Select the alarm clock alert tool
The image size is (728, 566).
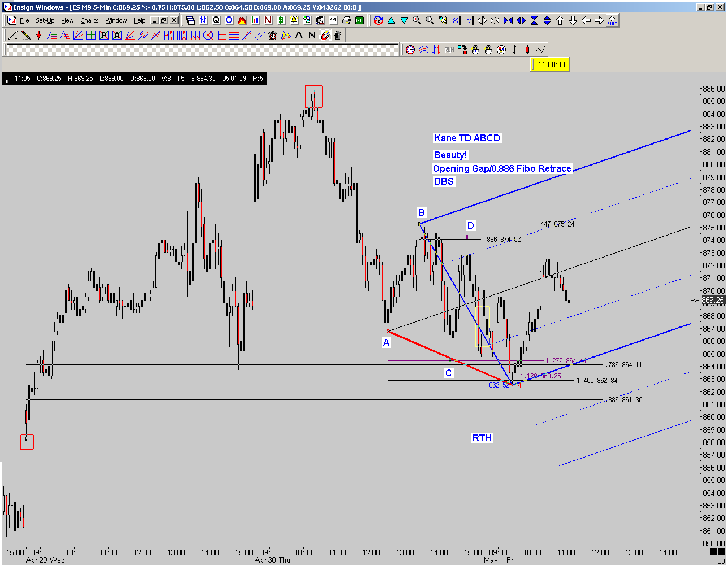pyautogui.click(x=272, y=35)
